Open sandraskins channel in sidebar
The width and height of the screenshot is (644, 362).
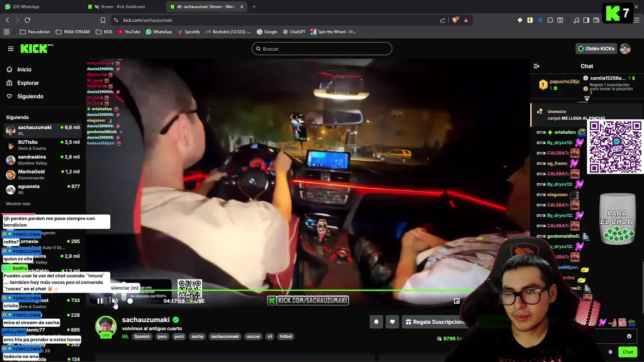[x=43, y=160]
